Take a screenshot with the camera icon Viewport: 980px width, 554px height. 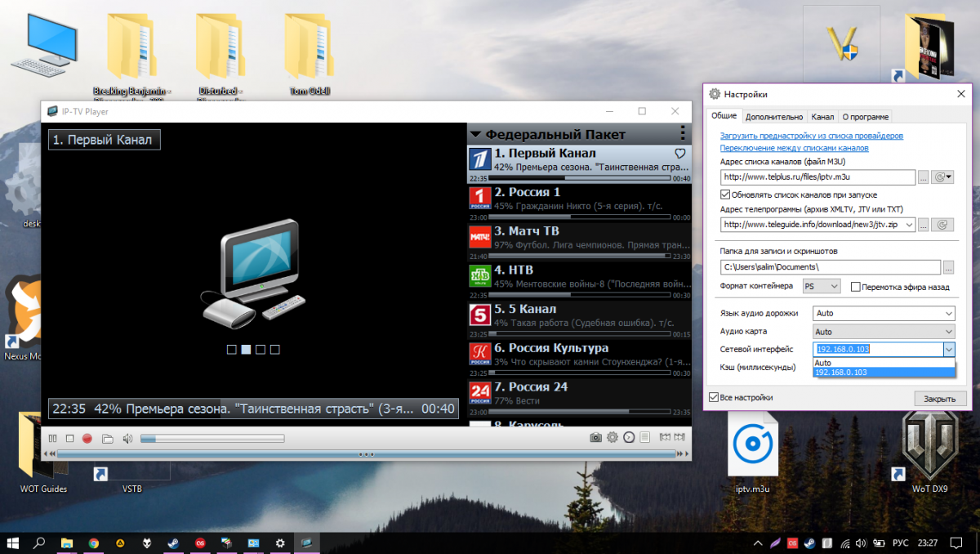click(596, 438)
